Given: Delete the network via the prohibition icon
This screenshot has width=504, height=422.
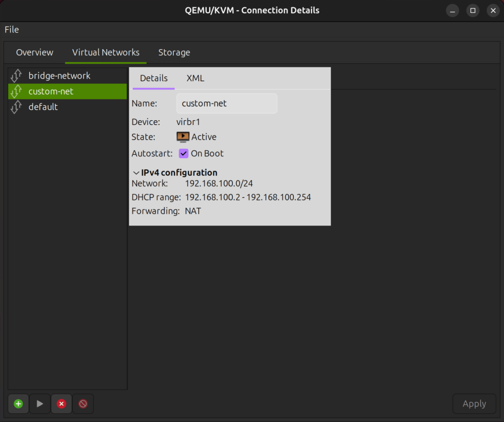Looking at the screenshot, I should (83, 403).
